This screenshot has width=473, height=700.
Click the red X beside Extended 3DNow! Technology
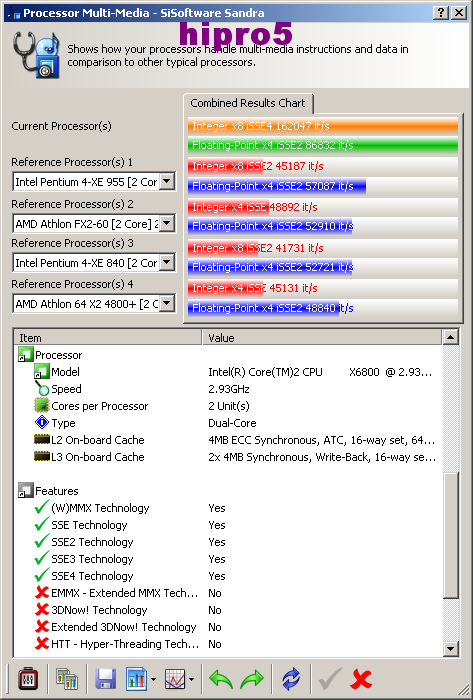[x=41, y=626]
